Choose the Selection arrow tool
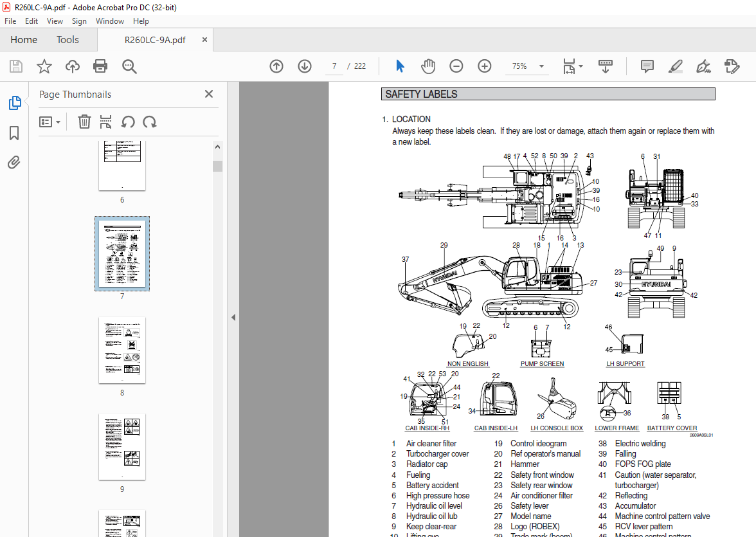756x537 pixels. (400, 66)
